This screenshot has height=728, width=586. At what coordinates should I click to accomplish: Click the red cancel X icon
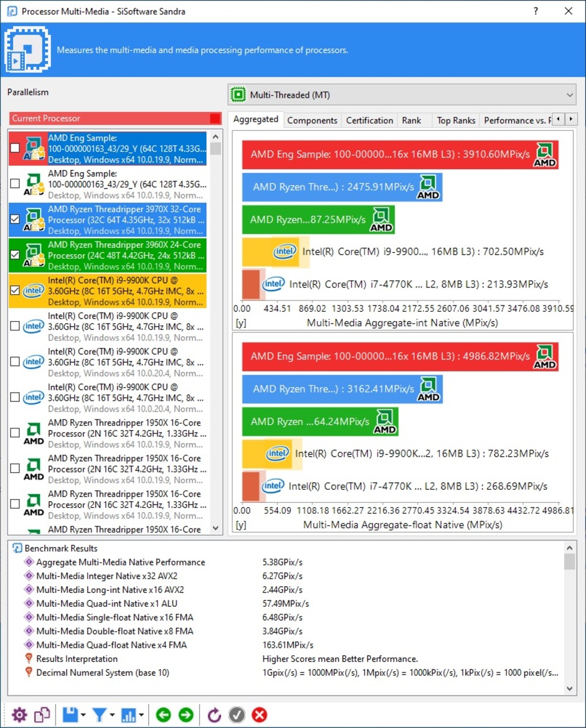point(259,715)
